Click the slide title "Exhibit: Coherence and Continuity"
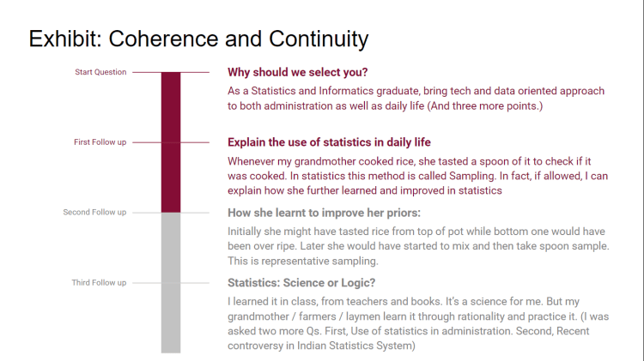 point(198,39)
